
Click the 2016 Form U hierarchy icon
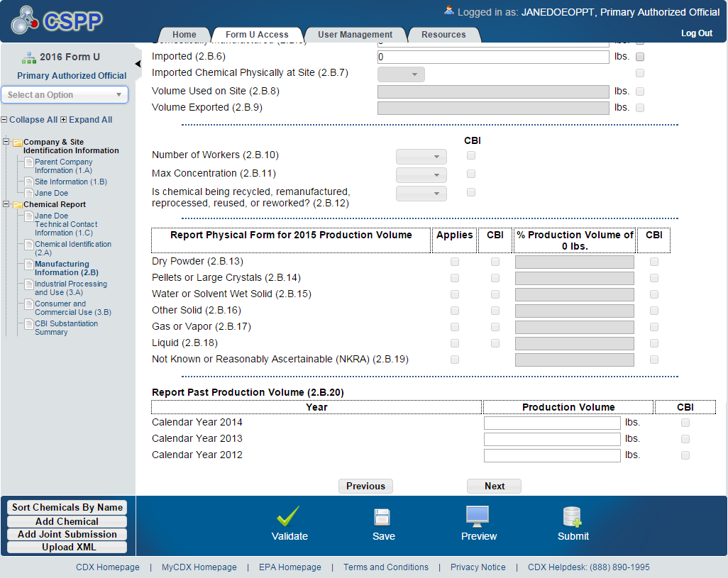point(28,57)
